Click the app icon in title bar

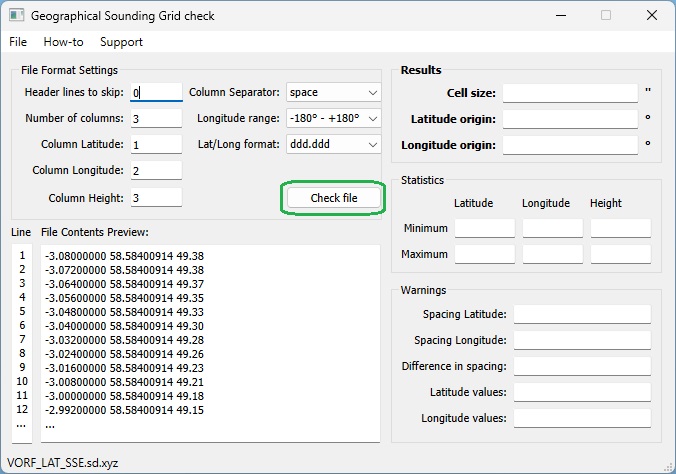(x=15, y=16)
